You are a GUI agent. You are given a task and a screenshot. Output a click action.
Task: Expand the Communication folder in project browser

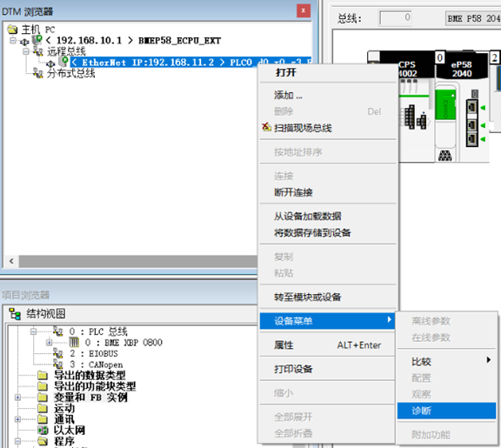coord(18,419)
